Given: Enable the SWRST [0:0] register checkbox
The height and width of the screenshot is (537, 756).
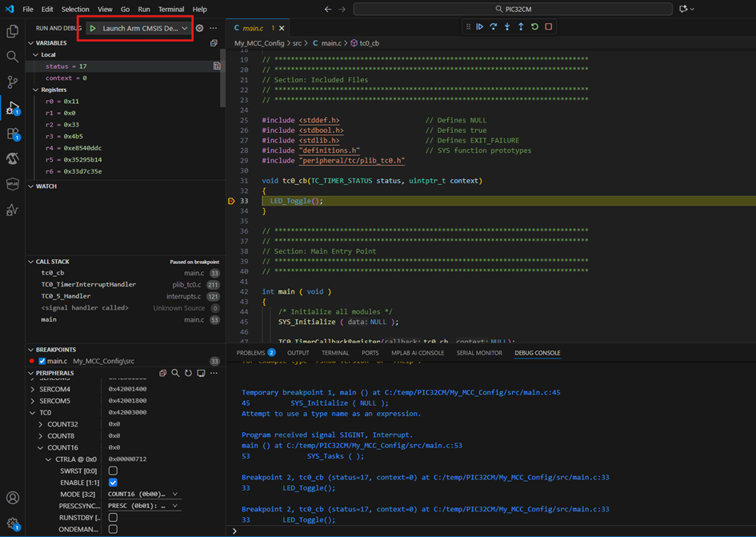Looking at the screenshot, I should tap(113, 471).
